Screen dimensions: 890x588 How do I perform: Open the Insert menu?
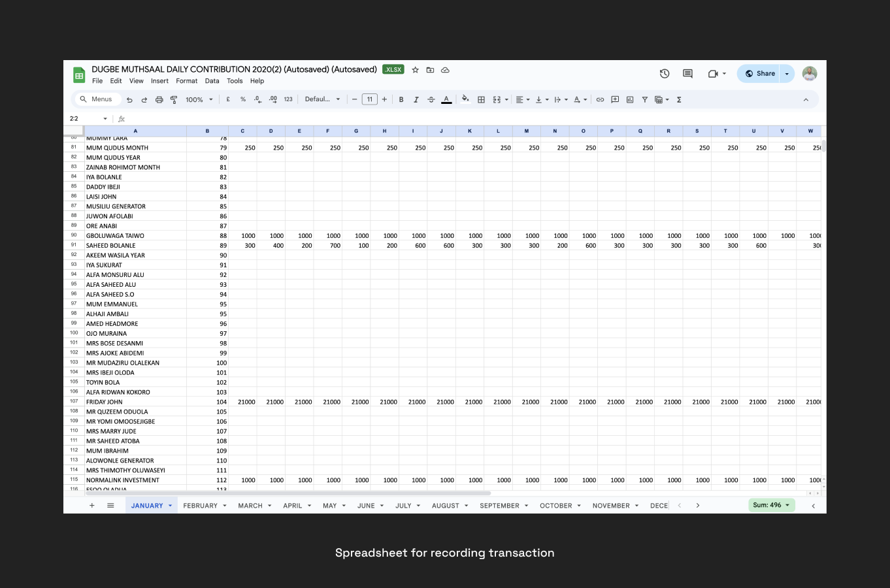pyautogui.click(x=159, y=81)
